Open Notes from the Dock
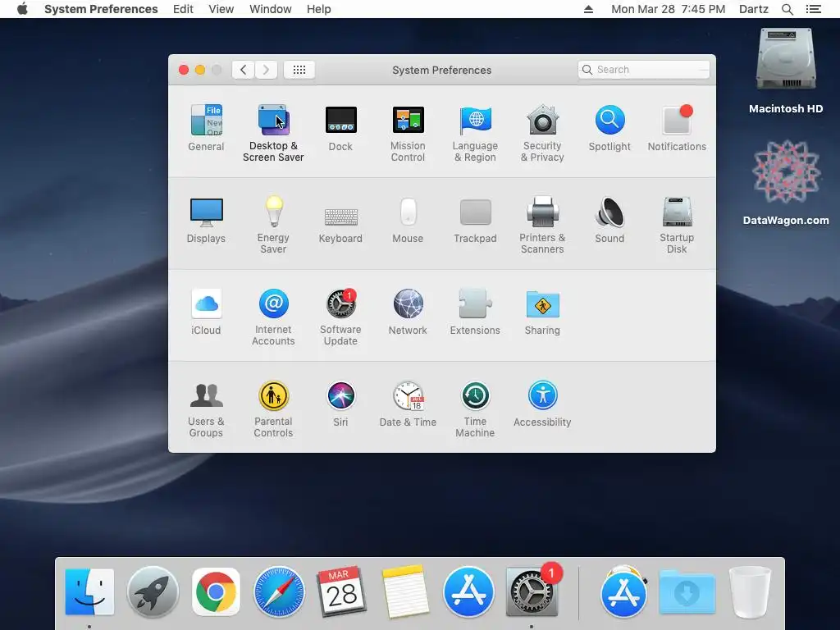Screen dimensions: 840x630 (405, 591)
